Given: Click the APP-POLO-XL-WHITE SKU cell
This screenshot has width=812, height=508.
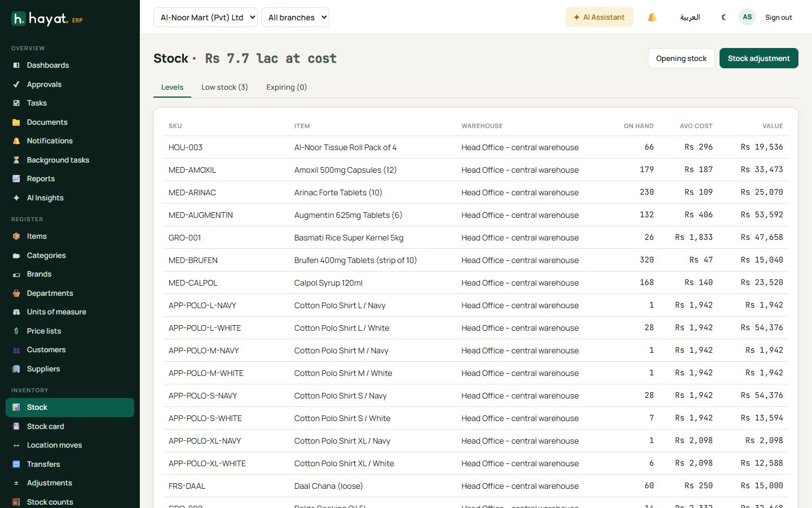Looking at the screenshot, I should [207, 463].
